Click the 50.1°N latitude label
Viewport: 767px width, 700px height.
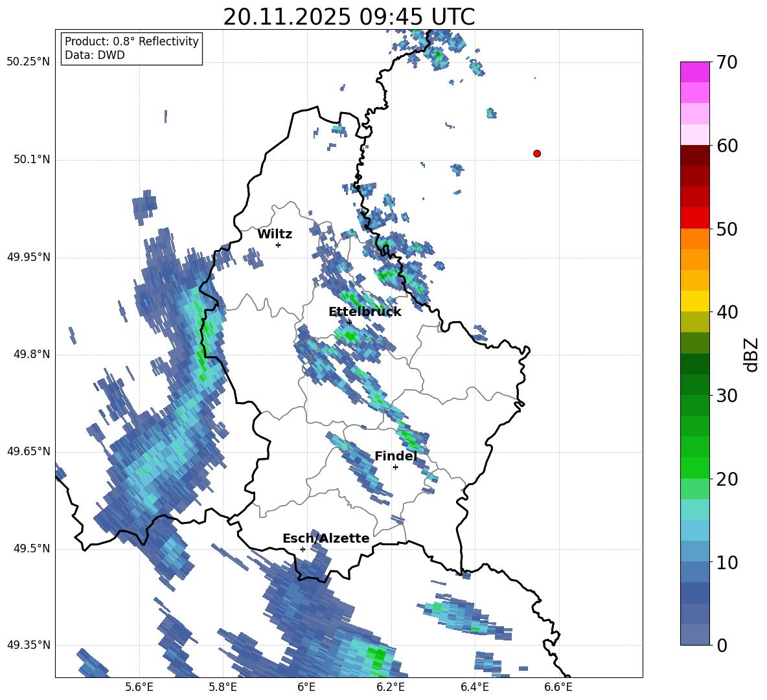[32, 160]
